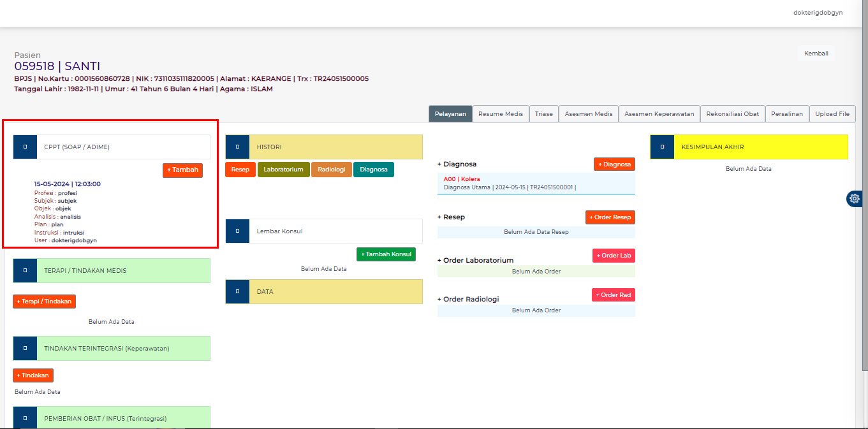Image resolution: width=868 pixels, height=429 pixels.
Task: Click the Kembali button at top right
Action: (x=816, y=53)
